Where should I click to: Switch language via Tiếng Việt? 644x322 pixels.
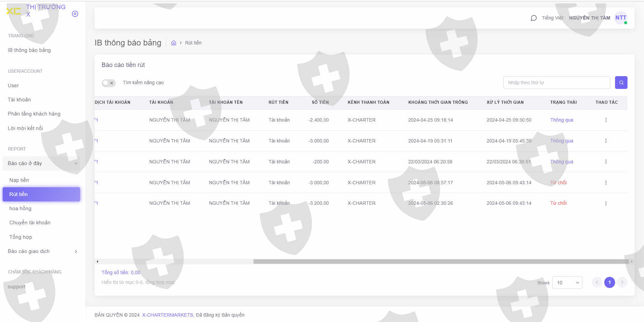pyautogui.click(x=552, y=18)
